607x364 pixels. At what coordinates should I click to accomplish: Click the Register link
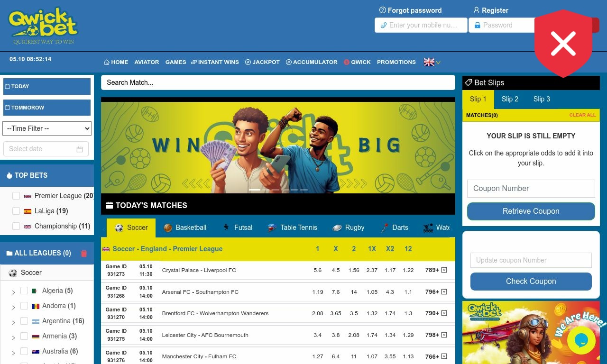coord(491,10)
